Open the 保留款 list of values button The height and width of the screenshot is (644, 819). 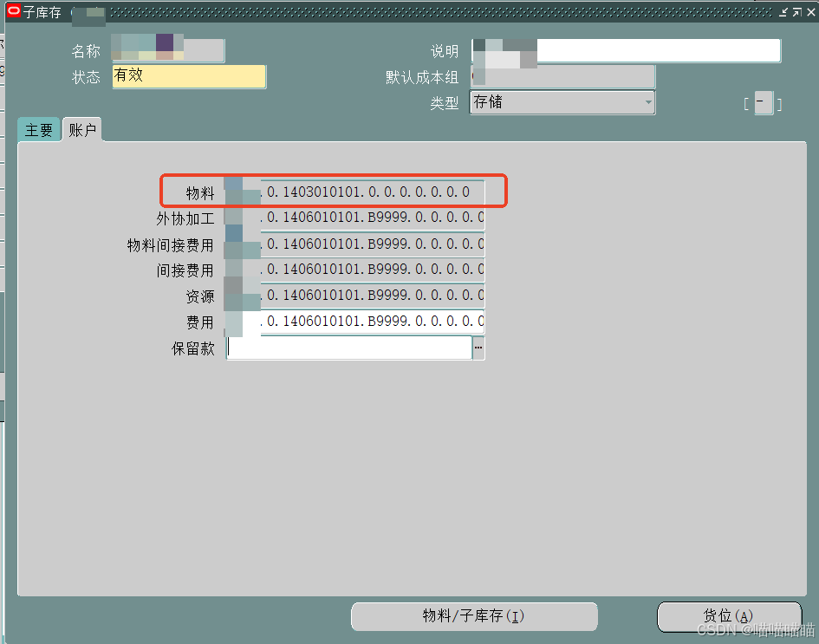(x=478, y=348)
